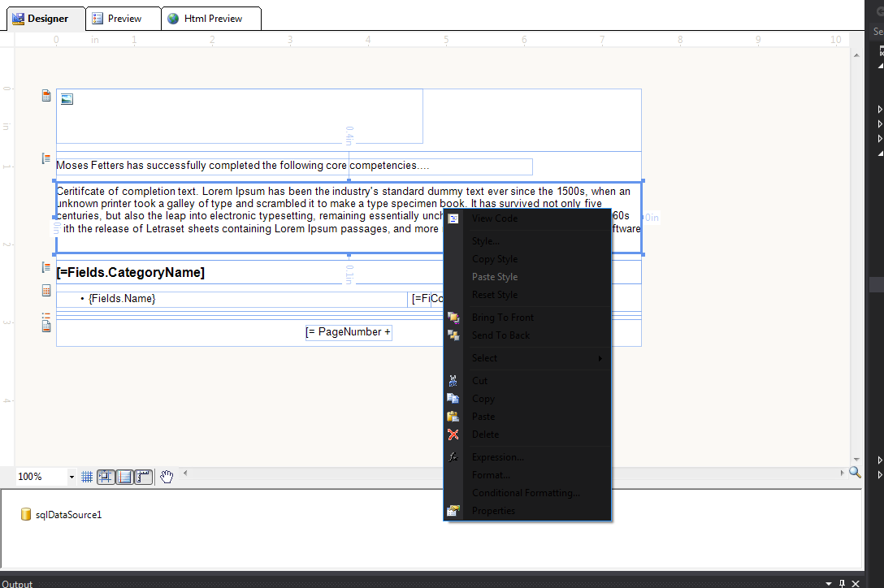
Task: Click horizontal scrollbar right arrow
Action: (x=843, y=473)
